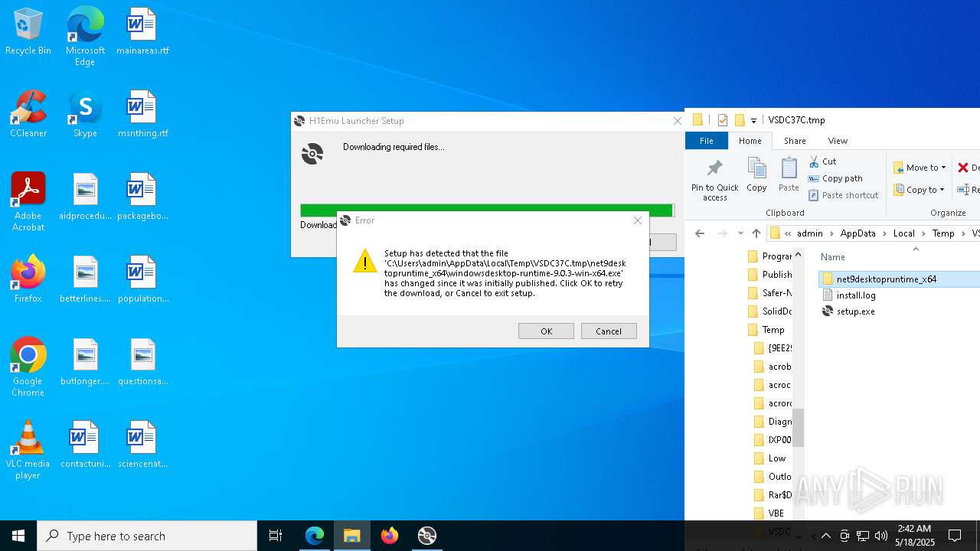Select Temp folder in navigation tree
This screenshot has width=980, height=551.
[773, 330]
